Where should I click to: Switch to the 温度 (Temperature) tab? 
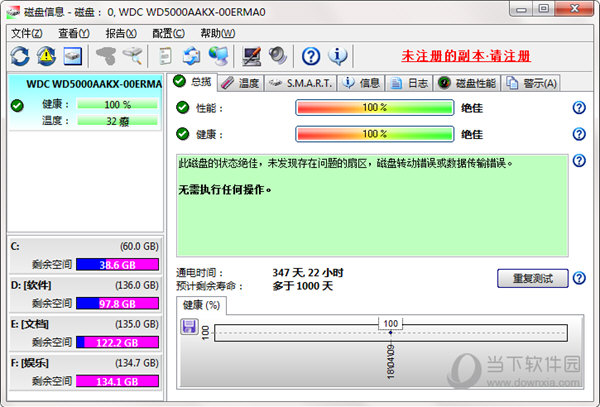click(x=240, y=82)
